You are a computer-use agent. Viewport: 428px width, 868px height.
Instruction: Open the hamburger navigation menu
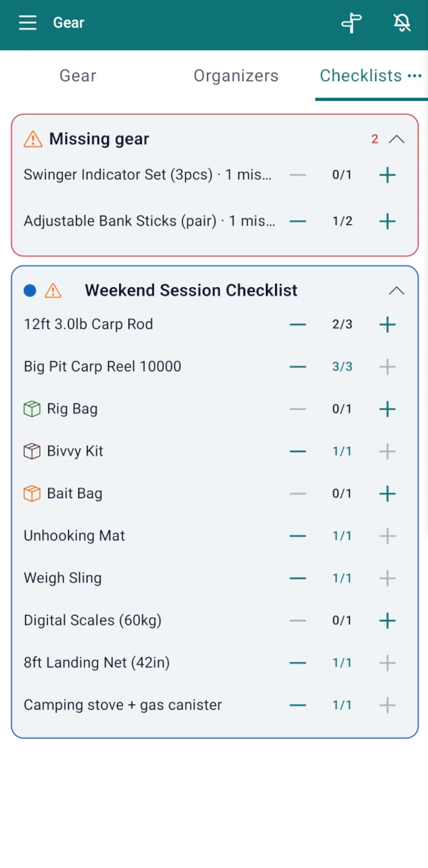28,23
